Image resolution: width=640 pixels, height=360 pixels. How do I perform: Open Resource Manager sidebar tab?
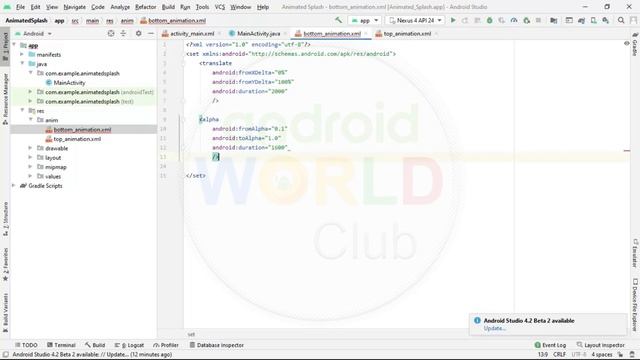[x=5, y=99]
